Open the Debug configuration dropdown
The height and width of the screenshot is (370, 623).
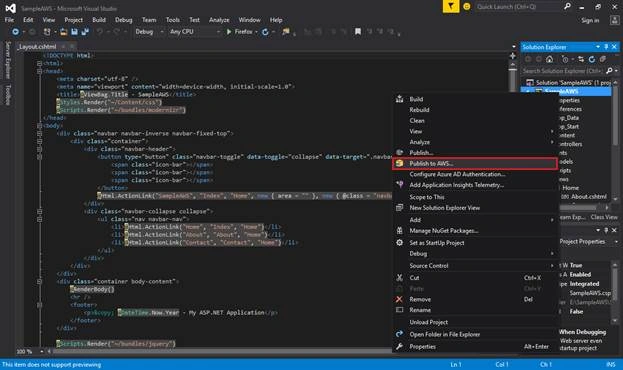click(x=149, y=31)
